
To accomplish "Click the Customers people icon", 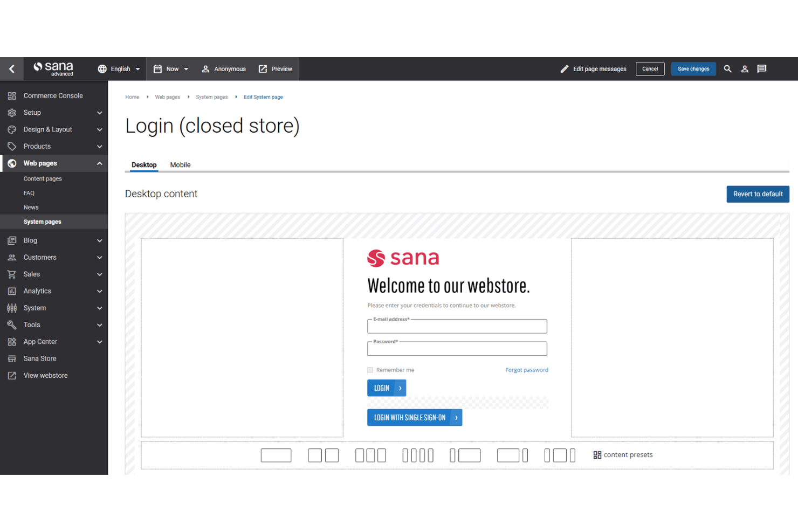I will click(x=12, y=258).
